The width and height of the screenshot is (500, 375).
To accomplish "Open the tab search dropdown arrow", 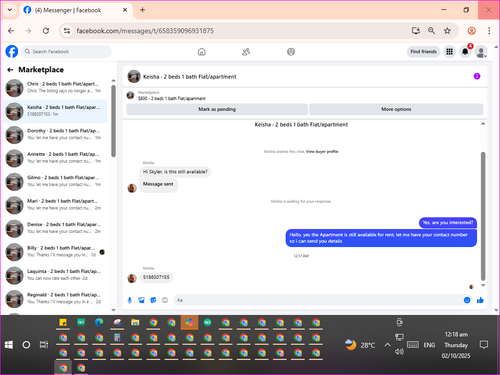I will tap(10, 10).
